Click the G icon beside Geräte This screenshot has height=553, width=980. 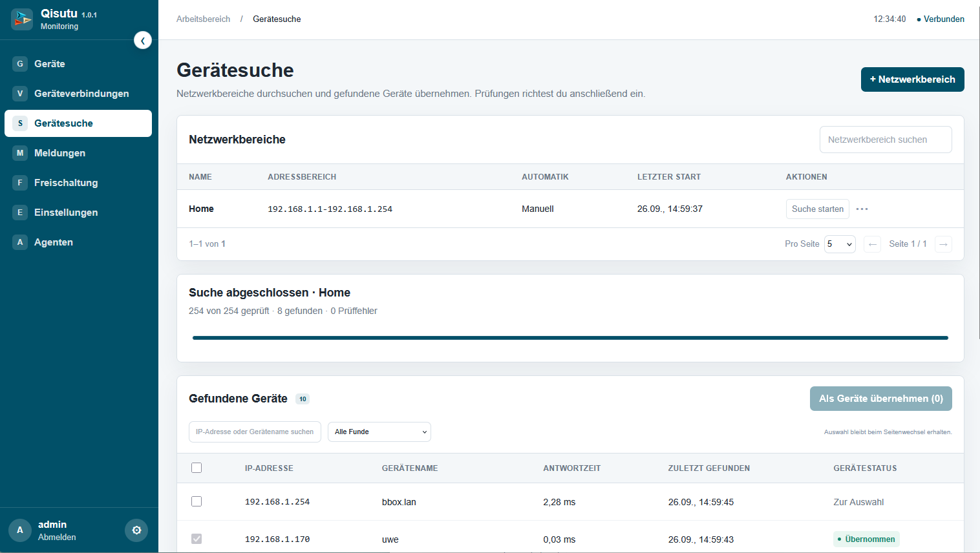point(20,64)
